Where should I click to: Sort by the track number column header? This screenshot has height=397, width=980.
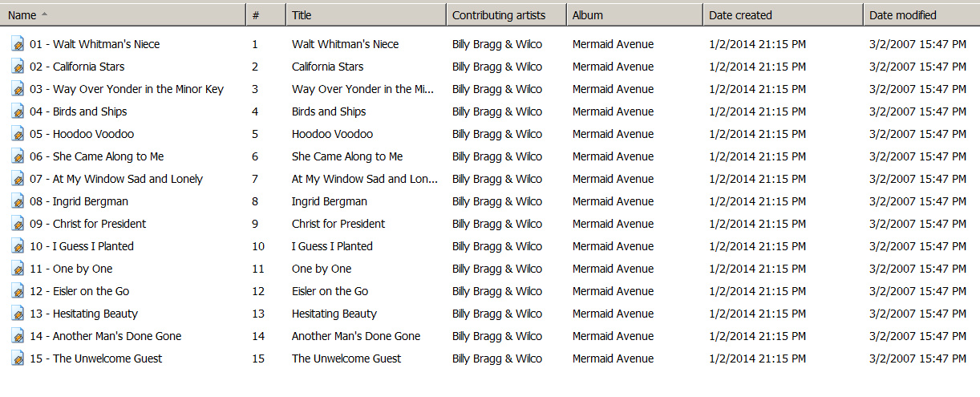point(265,14)
